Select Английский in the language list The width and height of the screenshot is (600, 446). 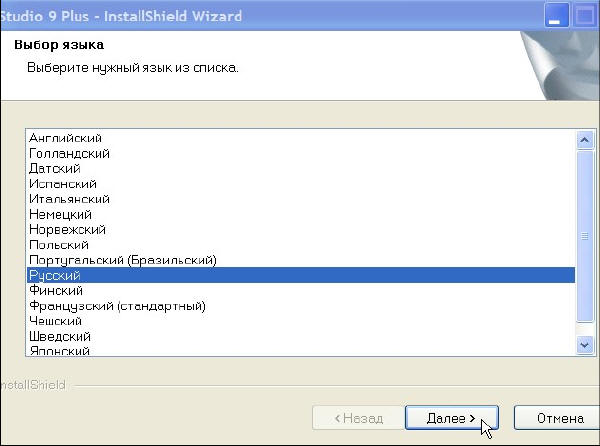point(66,138)
